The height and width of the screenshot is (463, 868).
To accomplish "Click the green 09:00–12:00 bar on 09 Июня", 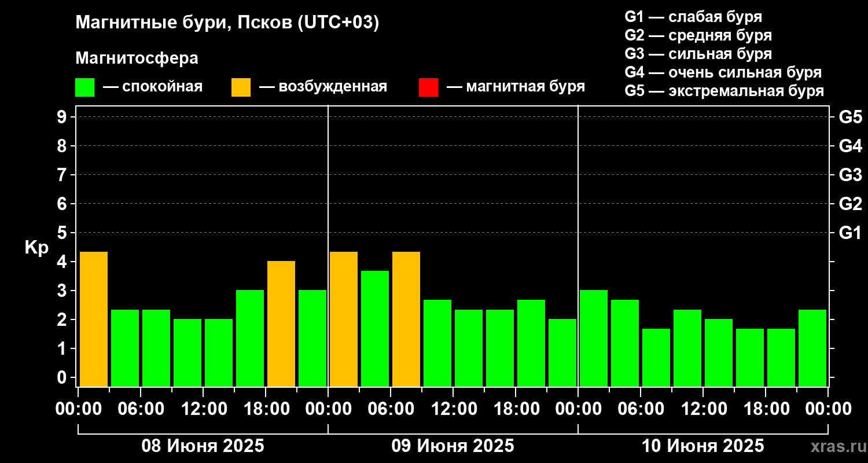I will 437,343.
